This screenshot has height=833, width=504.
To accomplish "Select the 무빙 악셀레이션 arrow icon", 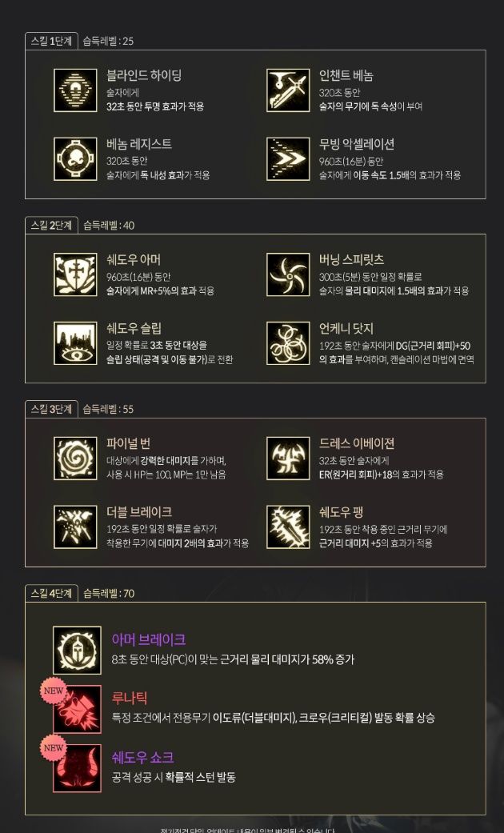I will (x=288, y=159).
